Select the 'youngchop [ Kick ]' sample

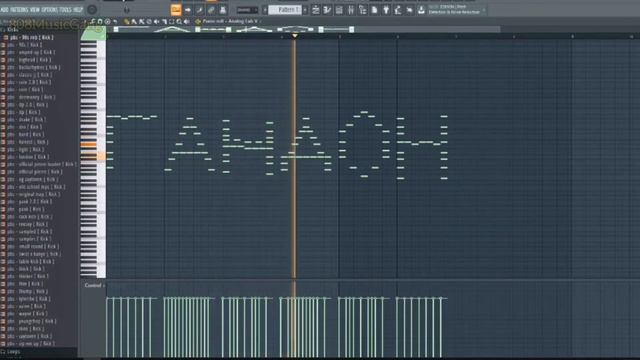point(31,322)
